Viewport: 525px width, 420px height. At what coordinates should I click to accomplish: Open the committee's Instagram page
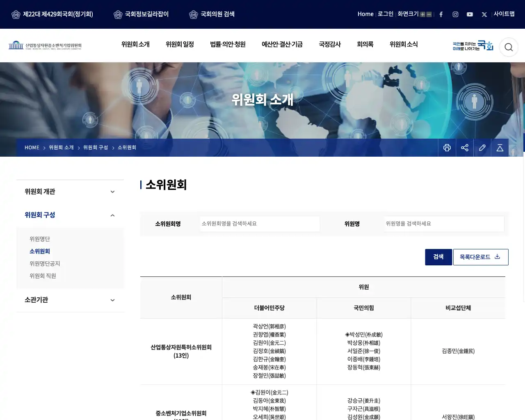[x=455, y=14]
